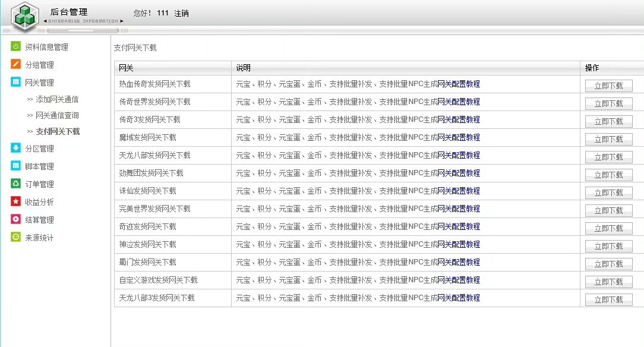Screen dimensions: 644x347
Task: Click 立即下载 for 魔域发货网关
Action: click(609, 139)
